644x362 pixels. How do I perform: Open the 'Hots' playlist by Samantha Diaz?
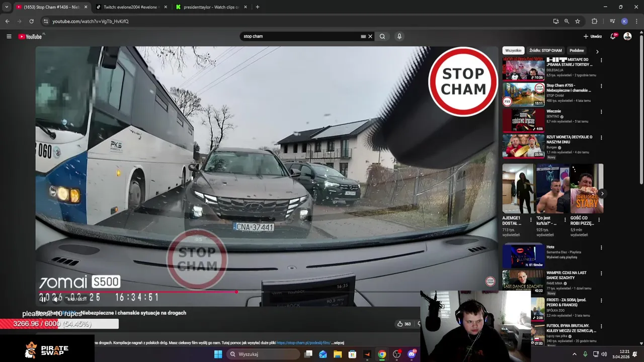523,256
